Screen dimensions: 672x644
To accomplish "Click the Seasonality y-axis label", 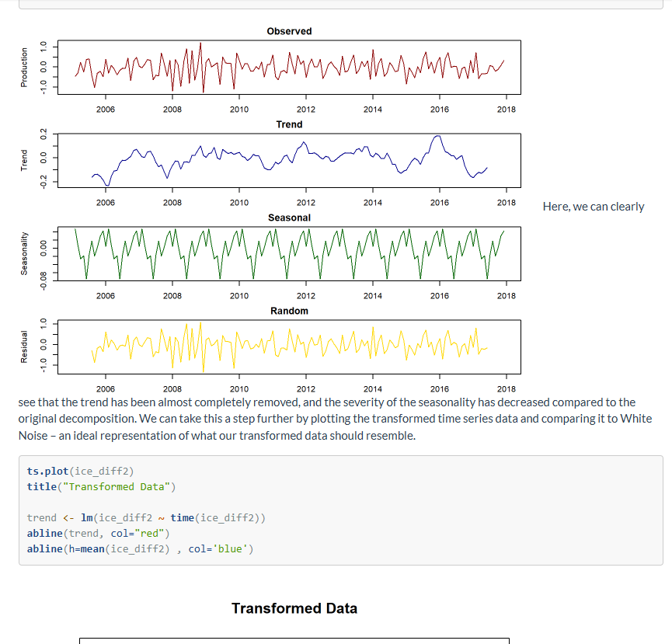I will coord(24,253).
